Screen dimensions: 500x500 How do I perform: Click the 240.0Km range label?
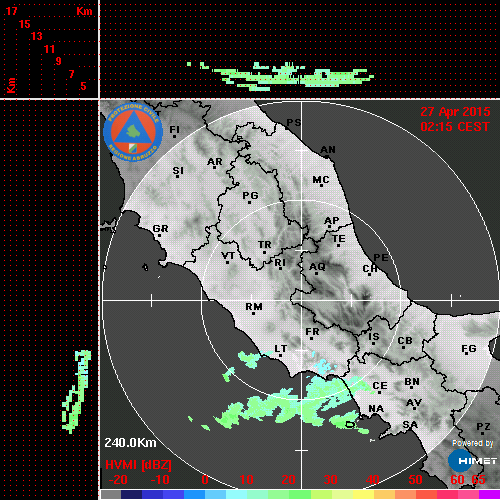pyautogui.click(x=130, y=443)
